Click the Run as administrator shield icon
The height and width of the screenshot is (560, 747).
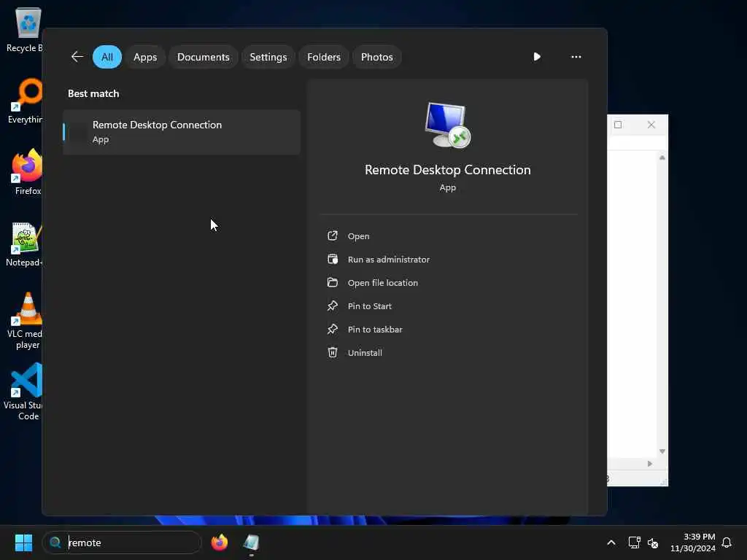[x=333, y=259]
